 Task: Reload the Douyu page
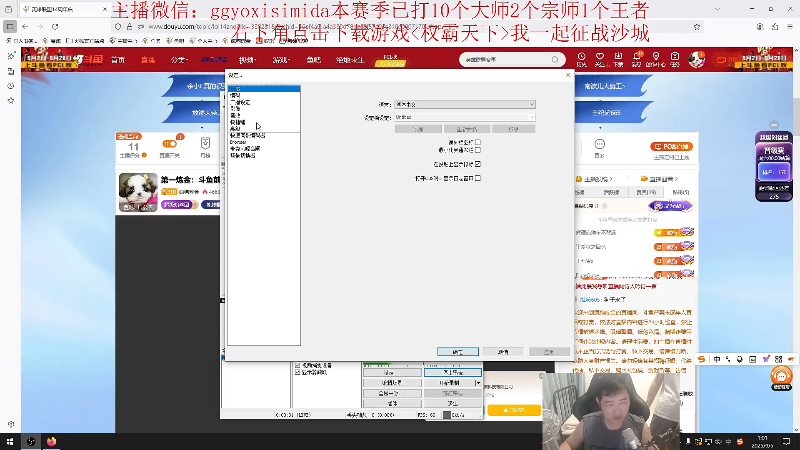click(x=55, y=27)
